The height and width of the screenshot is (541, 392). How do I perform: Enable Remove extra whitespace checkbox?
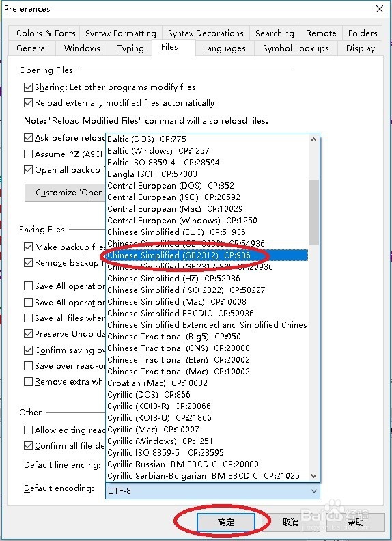[28, 382]
